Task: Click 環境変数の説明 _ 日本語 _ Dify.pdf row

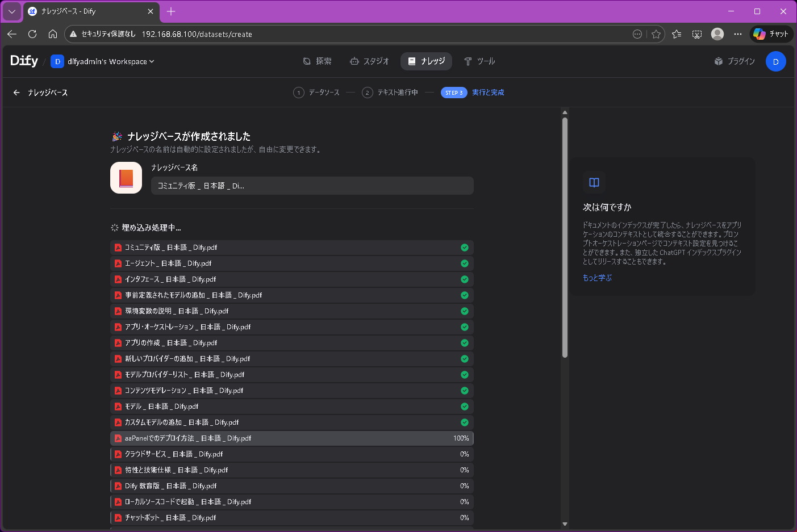Action: click(x=292, y=311)
